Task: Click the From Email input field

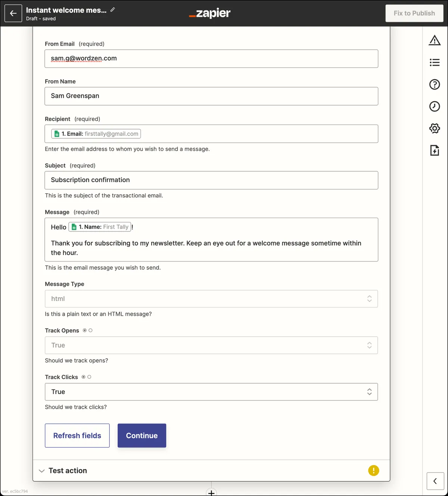Action: point(211,59)
